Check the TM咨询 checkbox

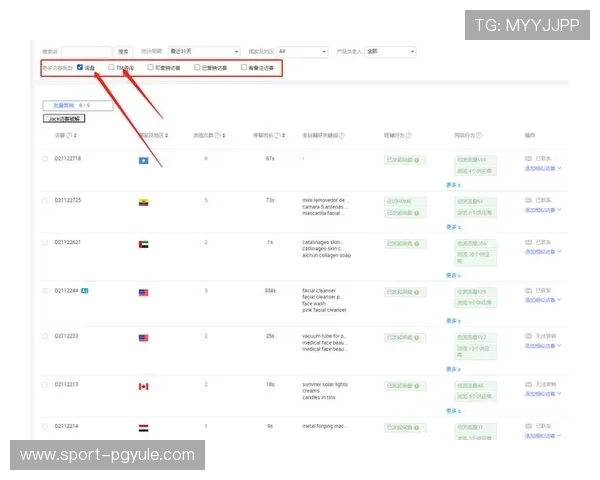coord(112,68)
